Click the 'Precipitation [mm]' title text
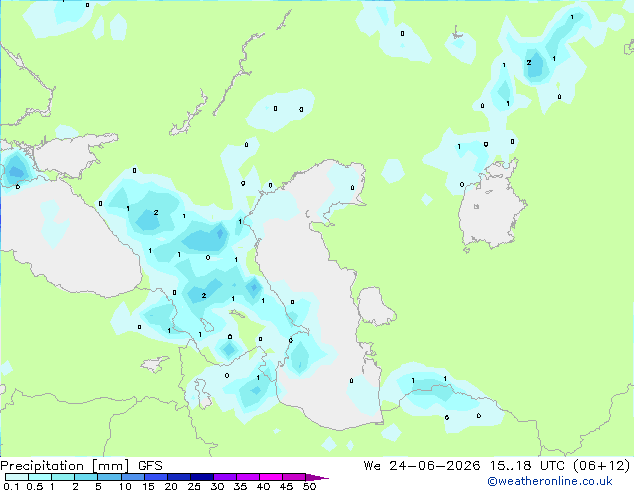This screenshot has height=490, width=634. 64,466
